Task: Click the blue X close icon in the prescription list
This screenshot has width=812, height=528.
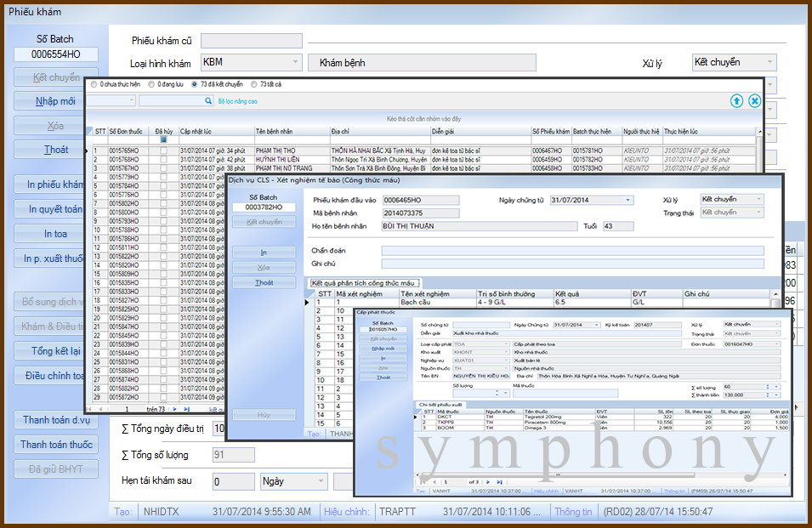Action: coord(754,101)
